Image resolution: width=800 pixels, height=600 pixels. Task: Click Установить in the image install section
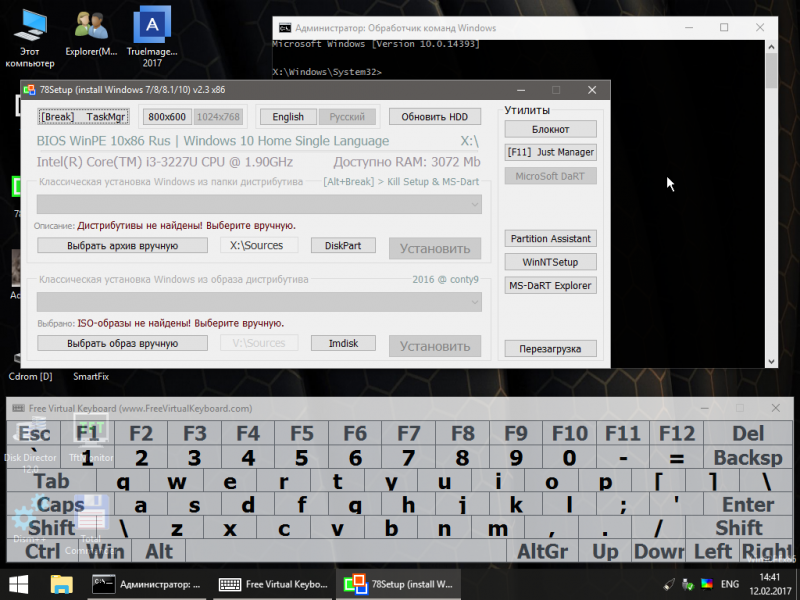point(435,346)
